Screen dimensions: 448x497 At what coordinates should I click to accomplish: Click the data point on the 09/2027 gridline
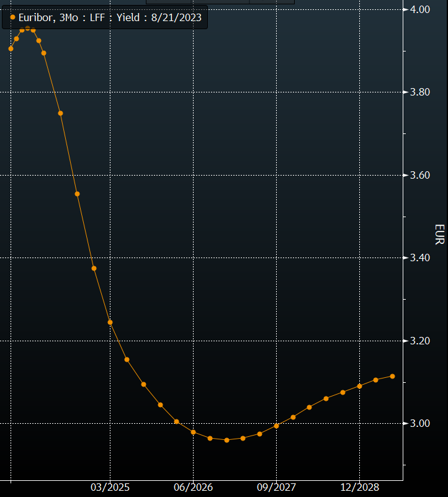point(276,426)
